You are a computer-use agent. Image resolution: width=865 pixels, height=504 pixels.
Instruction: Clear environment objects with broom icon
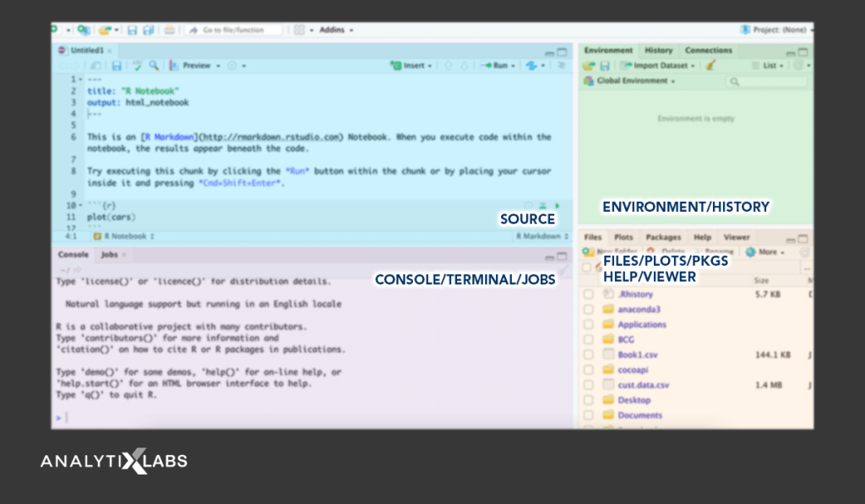pyautogui.click(x=710, y=66)
